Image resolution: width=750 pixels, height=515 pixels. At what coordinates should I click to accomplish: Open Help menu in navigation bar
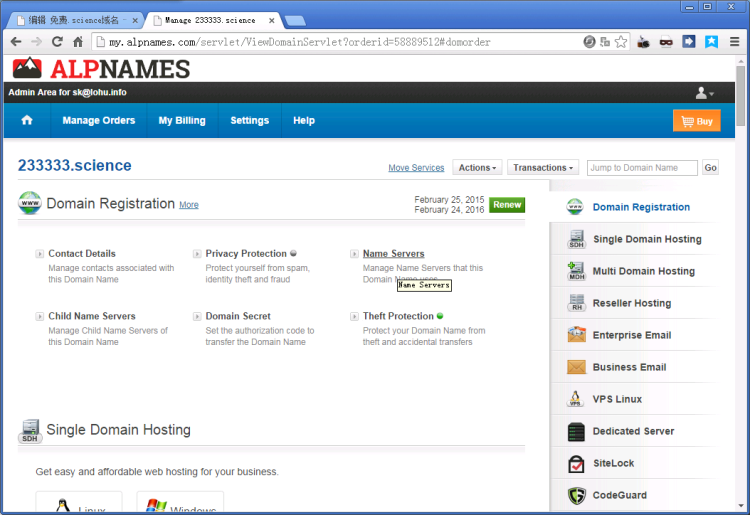(304, 121)
